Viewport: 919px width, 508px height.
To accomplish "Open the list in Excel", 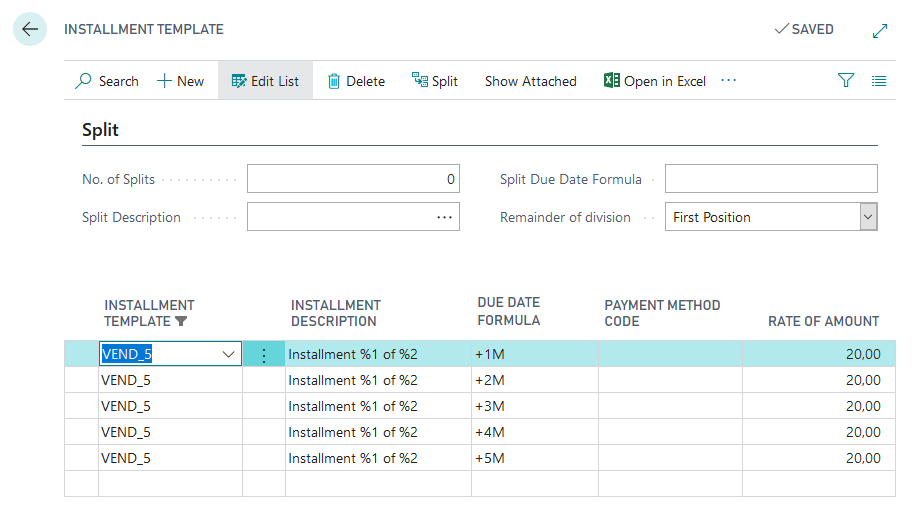I will (x=655, y=81).
